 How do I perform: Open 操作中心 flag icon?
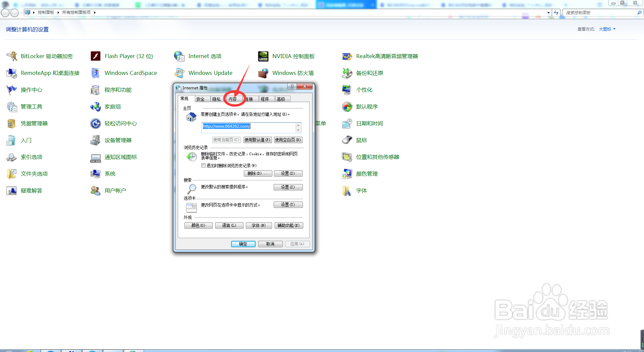coord(12,90)
